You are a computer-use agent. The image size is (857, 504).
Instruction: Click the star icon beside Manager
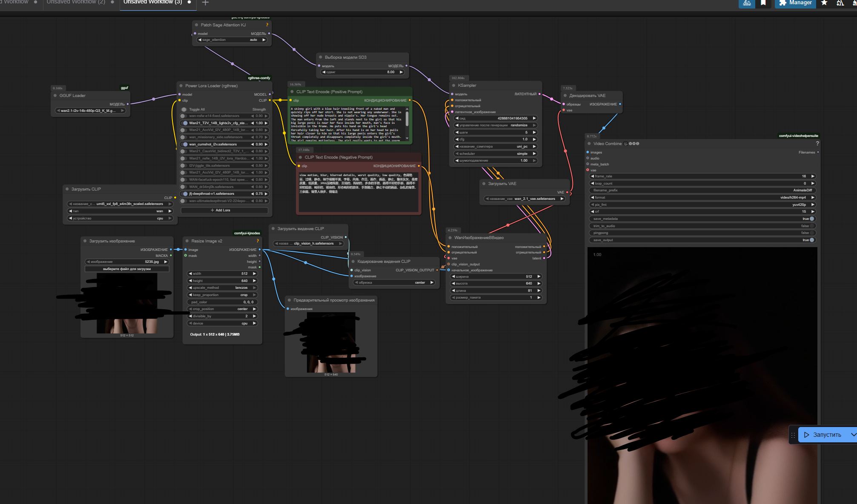824,3
